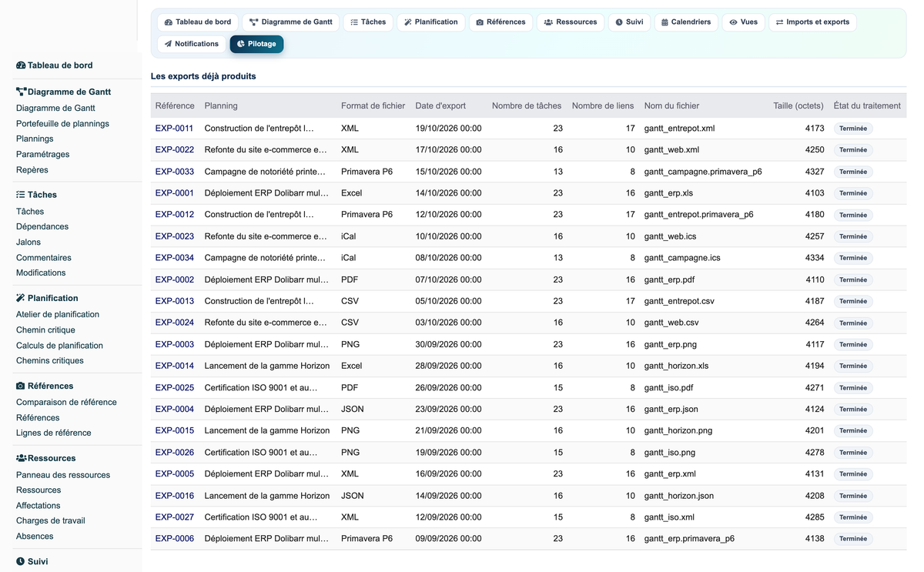Sort by Date d'export column header
The image size is (924, 572).
tap(440, 105)
